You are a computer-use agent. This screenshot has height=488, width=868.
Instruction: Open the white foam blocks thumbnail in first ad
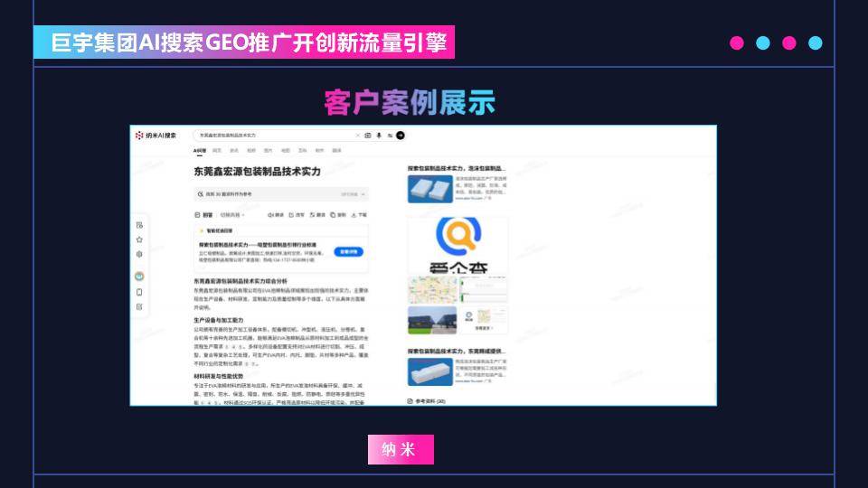coord(430,189)
